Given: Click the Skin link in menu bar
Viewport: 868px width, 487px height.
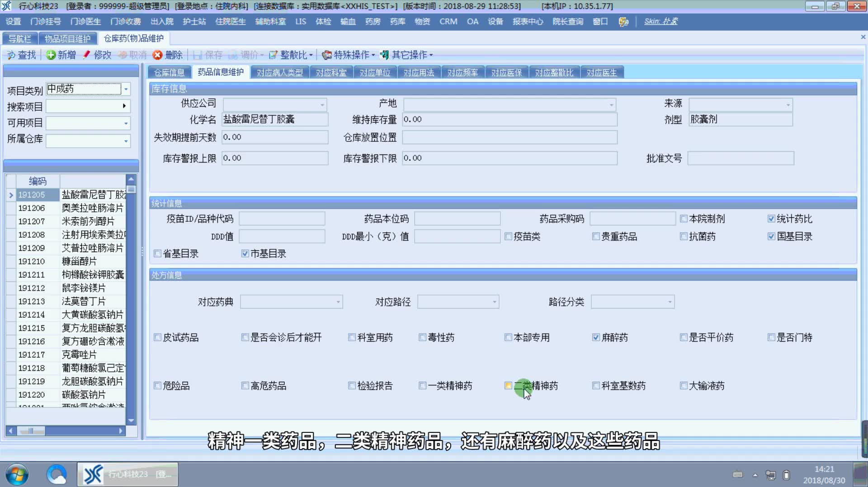Looking at the screenshot, I should coord(660,21).
